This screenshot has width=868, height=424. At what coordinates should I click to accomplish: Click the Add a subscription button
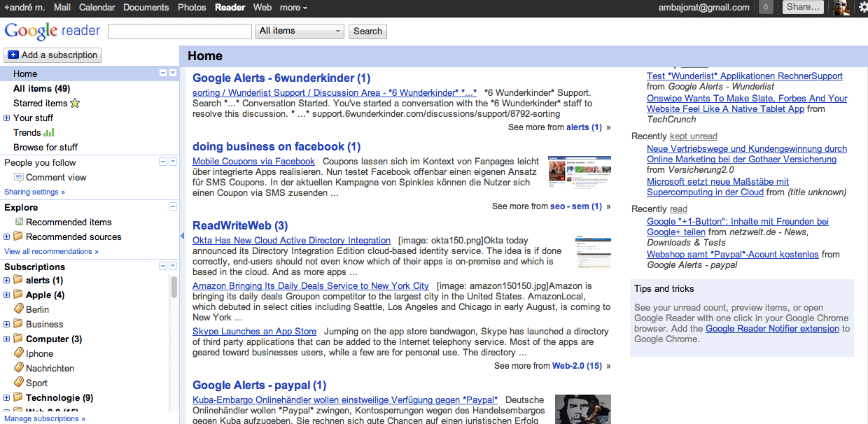click(x=52, y=55)
